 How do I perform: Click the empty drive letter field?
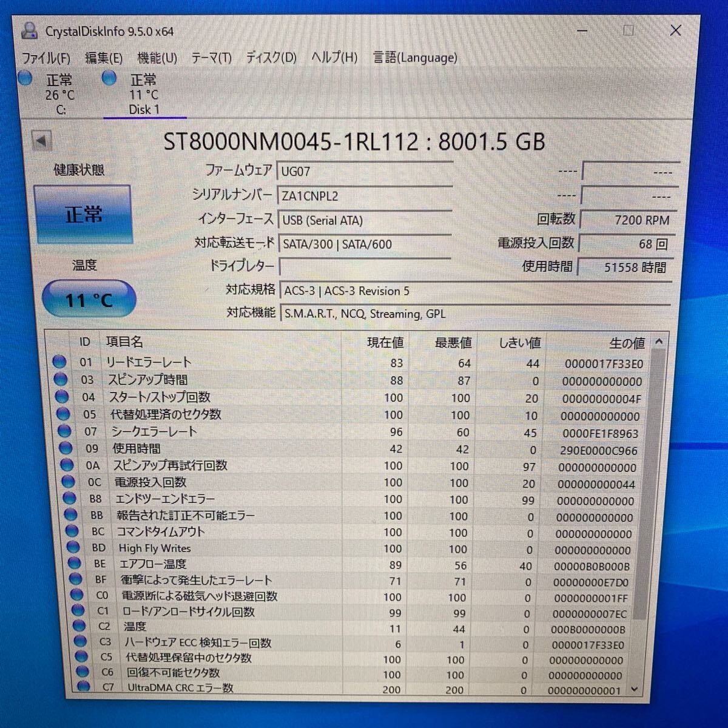(x=364, y=266)
